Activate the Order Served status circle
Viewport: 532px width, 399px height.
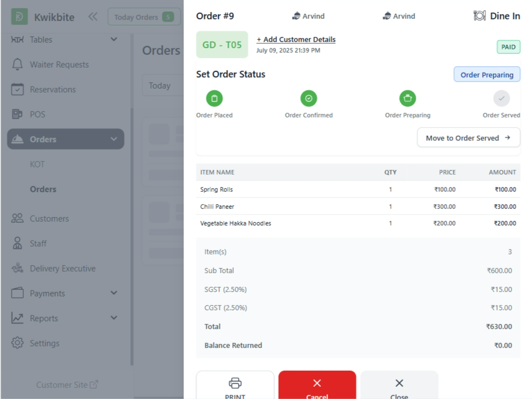[501, 98]
